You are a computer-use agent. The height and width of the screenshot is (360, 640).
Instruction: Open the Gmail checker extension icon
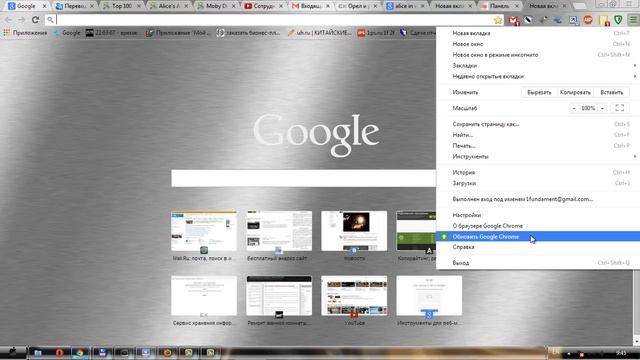coord(514,20)
